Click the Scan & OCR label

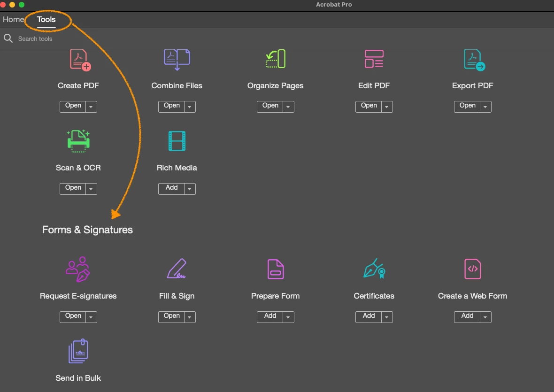[x=78, y=168]
